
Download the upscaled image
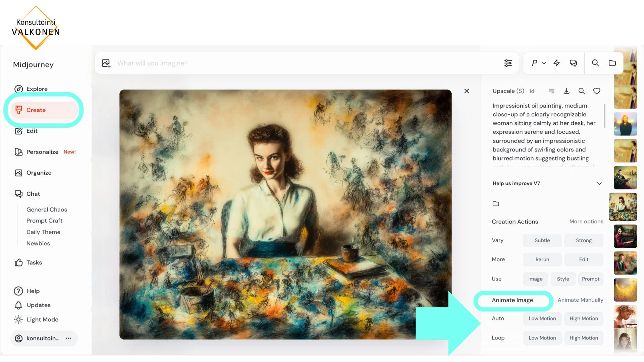tap(567, 91)
